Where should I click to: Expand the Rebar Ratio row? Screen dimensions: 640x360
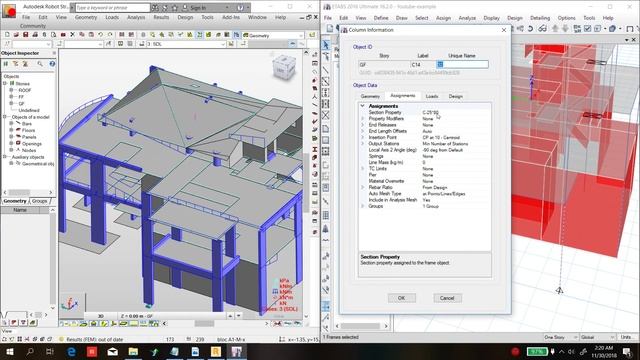[362, 187]
